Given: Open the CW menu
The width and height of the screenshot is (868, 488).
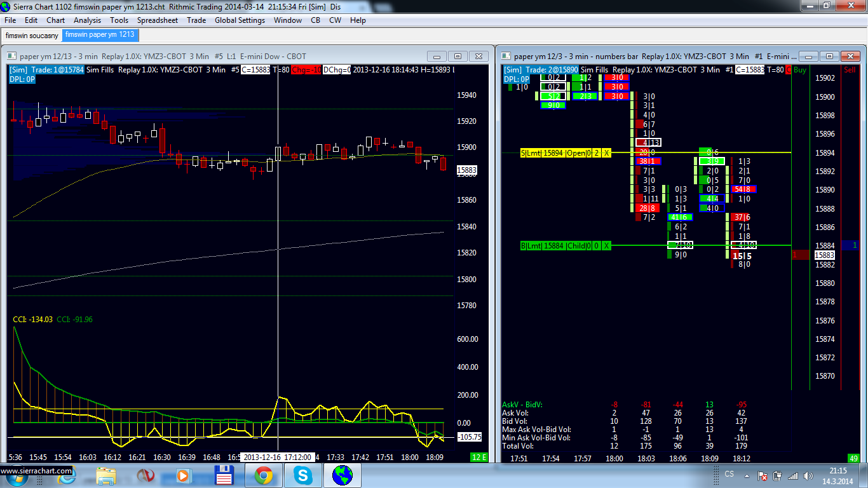Looking at the screenshot, I should tap(335, 20).
